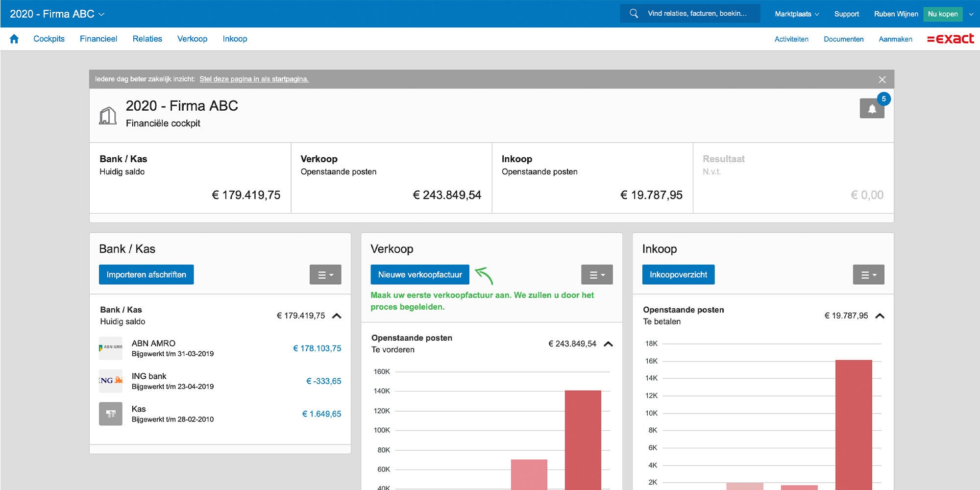
Task: Click Nieuwe verkoopfactuur button
Action: pyautogui.click(x=419, y=275)
